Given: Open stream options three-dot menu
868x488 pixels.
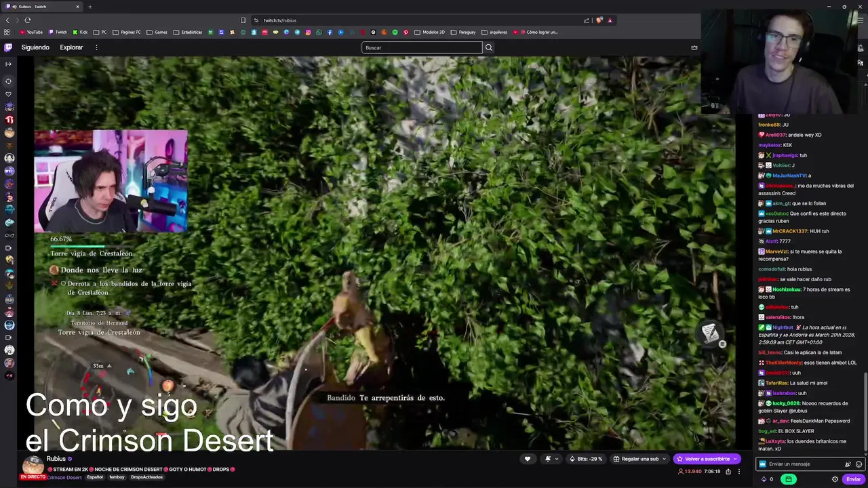Looking at the screenshot, I should tap(739, 472).
